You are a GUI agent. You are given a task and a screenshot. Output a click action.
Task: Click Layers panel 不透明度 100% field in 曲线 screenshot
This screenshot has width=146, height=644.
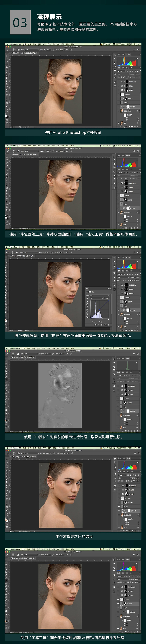137,277
